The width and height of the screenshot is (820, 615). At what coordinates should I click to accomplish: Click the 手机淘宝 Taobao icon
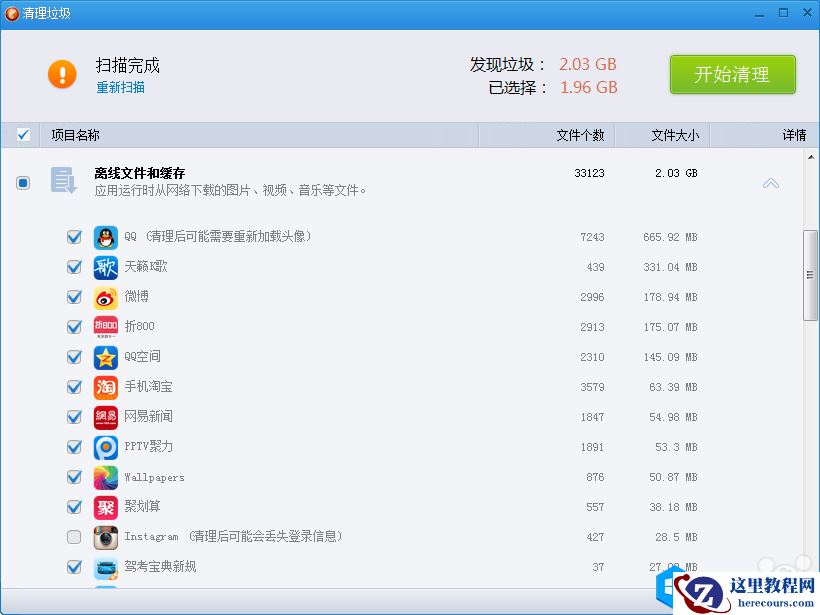[x=105, y=387]
